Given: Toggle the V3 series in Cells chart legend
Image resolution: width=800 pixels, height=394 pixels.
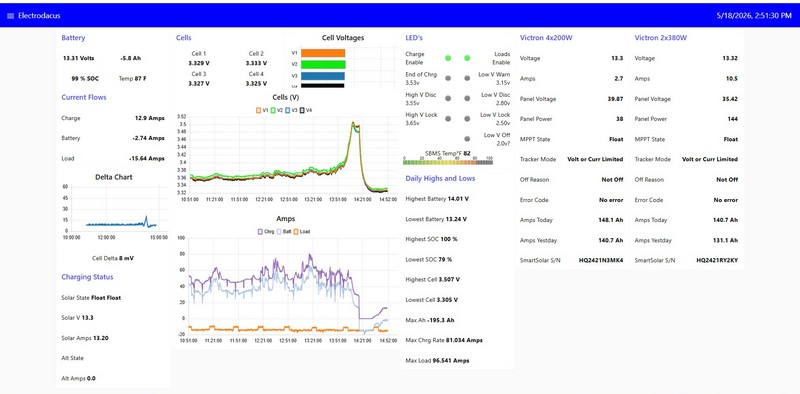Looking at the screenshot, I should pos(291,110).
